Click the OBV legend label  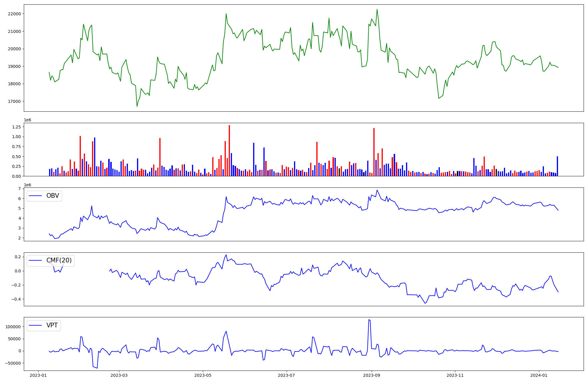[x=53, y=196]
